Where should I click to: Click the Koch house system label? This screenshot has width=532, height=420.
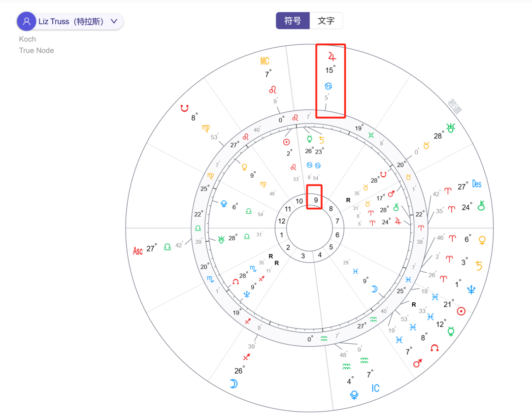(28, 39)
